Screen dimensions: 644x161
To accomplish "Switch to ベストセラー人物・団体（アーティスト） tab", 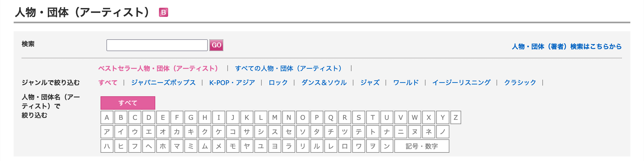I will pos(158,68).
